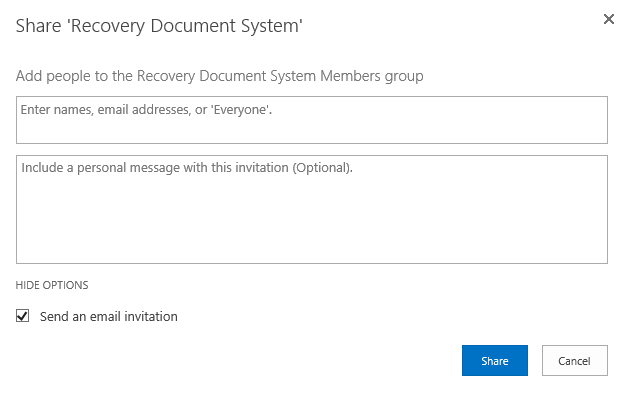Viewport: 627px width, 405px height.
Task: Collapse the section using HIDE OPTIONS
Action: (52, 285)
